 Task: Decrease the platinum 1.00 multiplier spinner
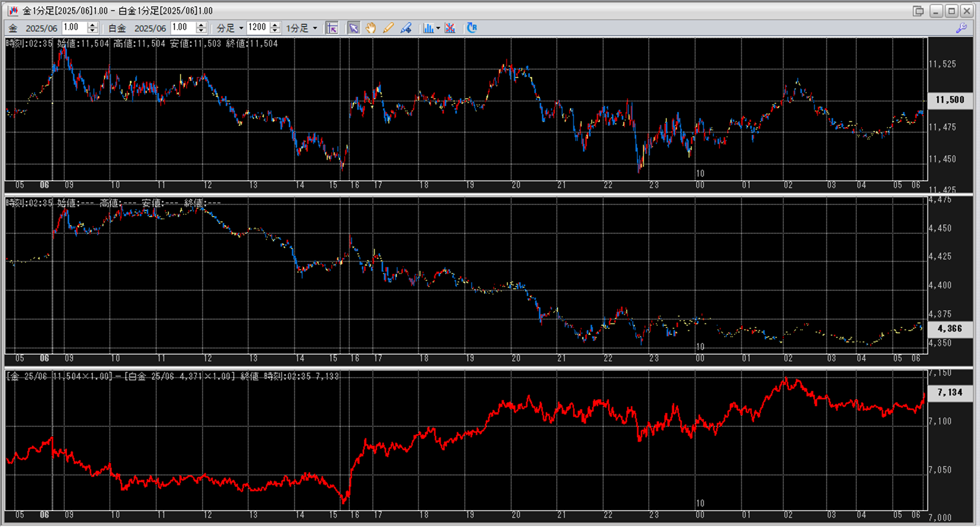tap(201, 31)
